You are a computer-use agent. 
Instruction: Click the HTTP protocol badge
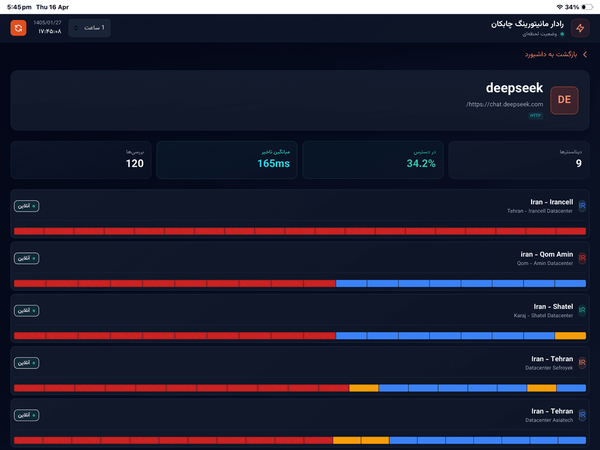[535, 116]
